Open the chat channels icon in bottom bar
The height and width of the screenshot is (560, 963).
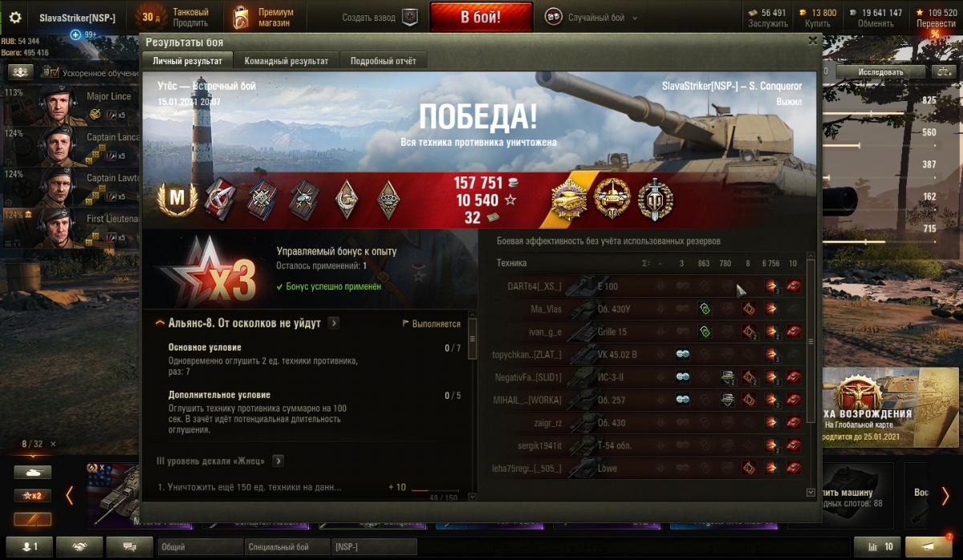128,546
